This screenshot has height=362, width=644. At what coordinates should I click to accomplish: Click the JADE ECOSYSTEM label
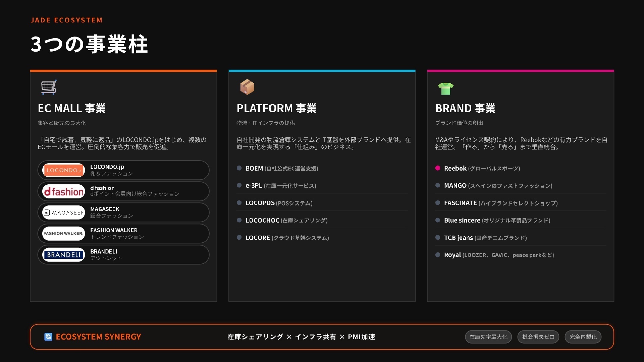pyautogui.click(x=66, y=20)
